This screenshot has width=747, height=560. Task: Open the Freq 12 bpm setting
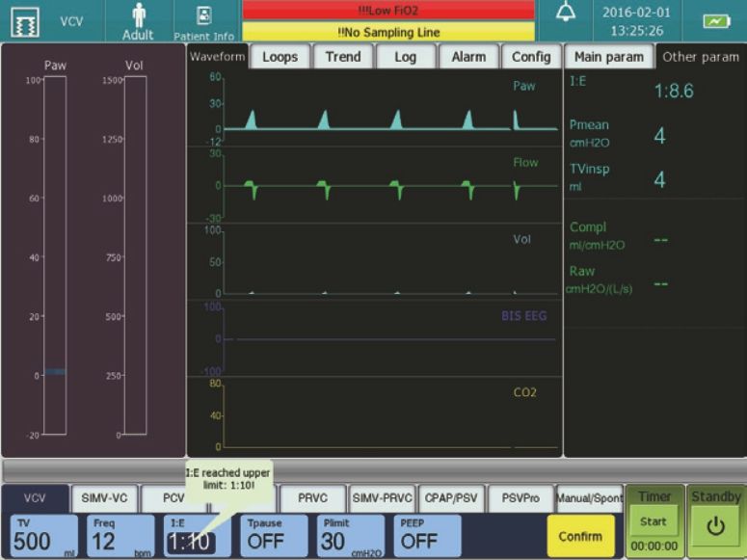[x=120, y=535]
